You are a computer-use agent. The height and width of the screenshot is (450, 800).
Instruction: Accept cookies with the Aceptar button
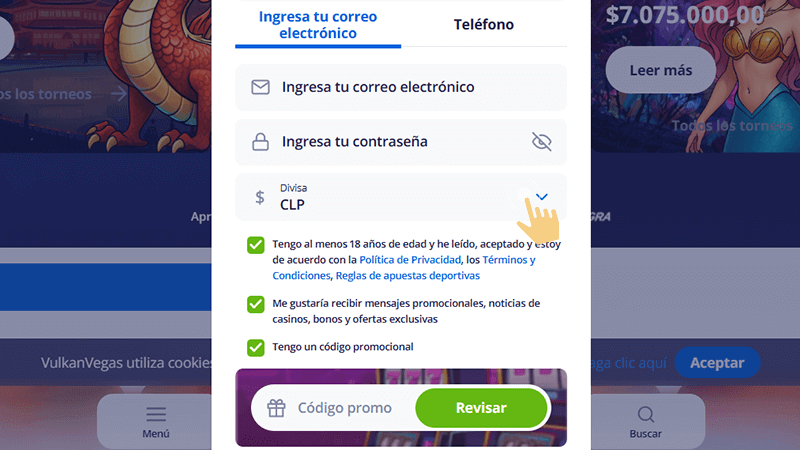[717, 363]
